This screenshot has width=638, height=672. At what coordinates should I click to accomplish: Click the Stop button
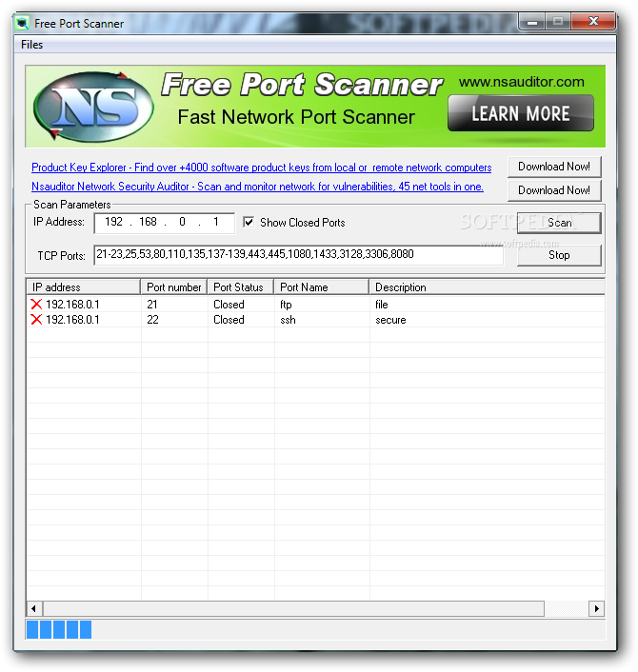(559, 255)
